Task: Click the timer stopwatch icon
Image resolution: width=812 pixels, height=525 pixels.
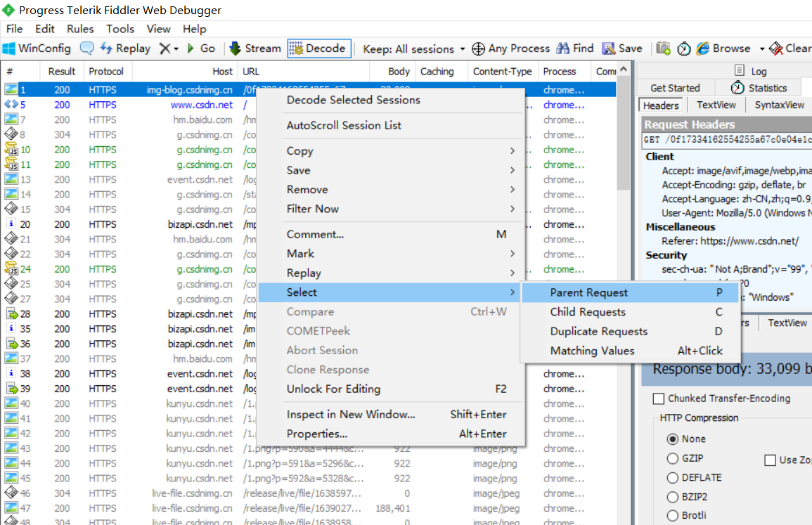Action: pyautogui.click(x=684, y=48)
